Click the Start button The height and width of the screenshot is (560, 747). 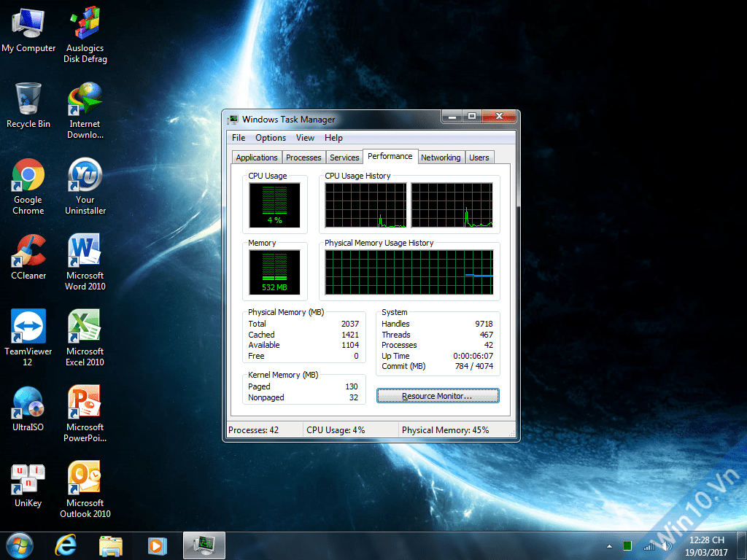click(19, 545)
